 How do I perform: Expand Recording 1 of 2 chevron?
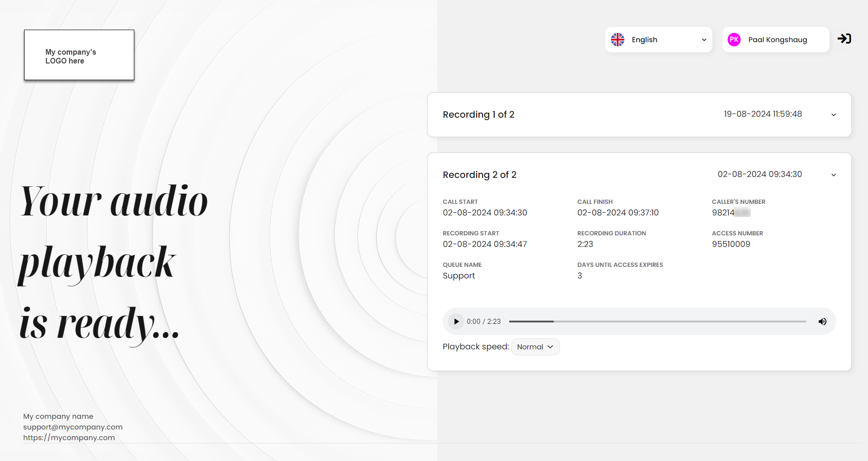[x=833, y=115]
